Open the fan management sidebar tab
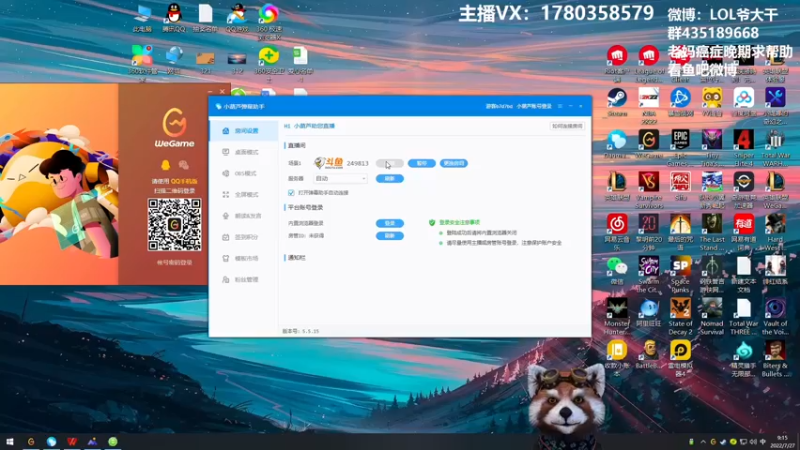Image resolution: width=800 pixels, height=450 pixels. point(244,280)
